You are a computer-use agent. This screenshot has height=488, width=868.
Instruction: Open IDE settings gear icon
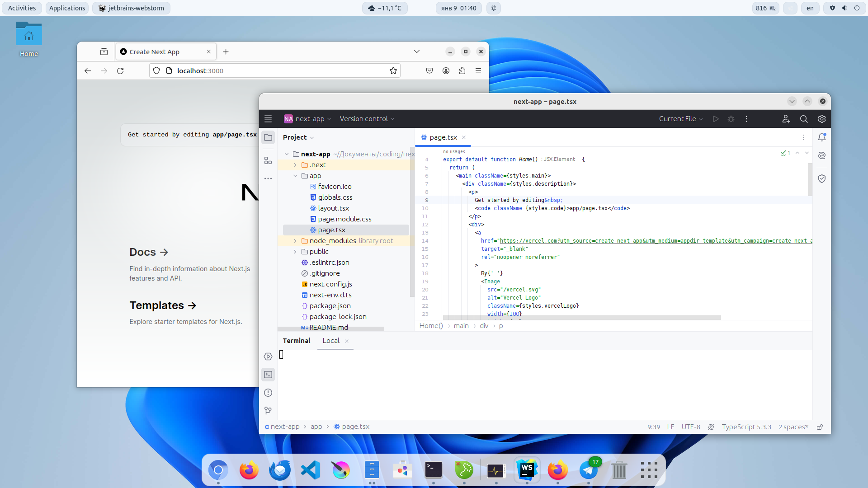pos(822,119)
